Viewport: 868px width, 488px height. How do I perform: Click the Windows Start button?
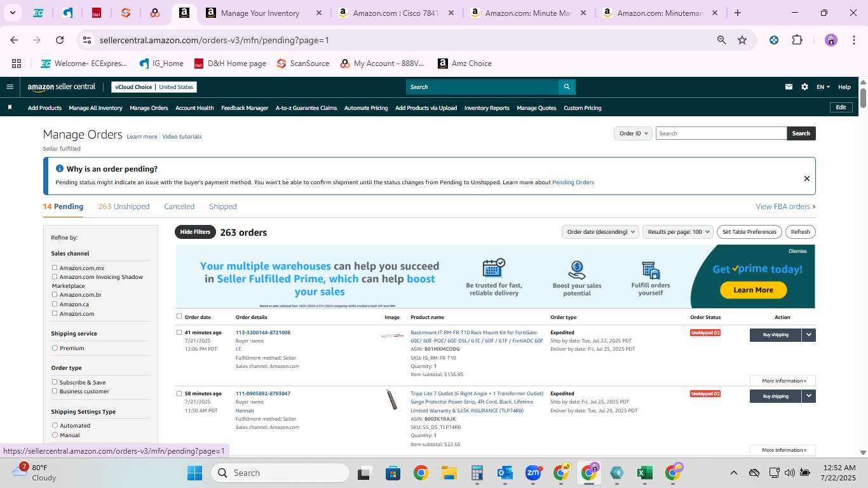click(194, 473)
